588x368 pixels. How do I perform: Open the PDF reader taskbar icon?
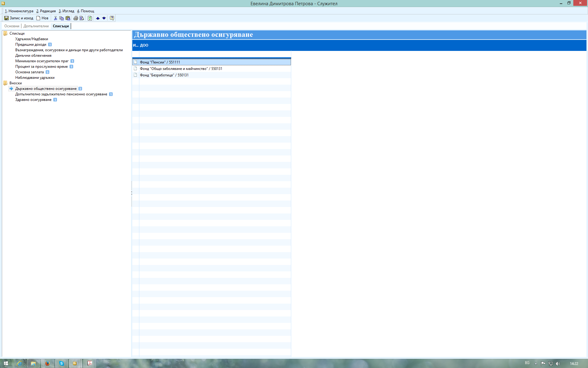tap(90, 363)
